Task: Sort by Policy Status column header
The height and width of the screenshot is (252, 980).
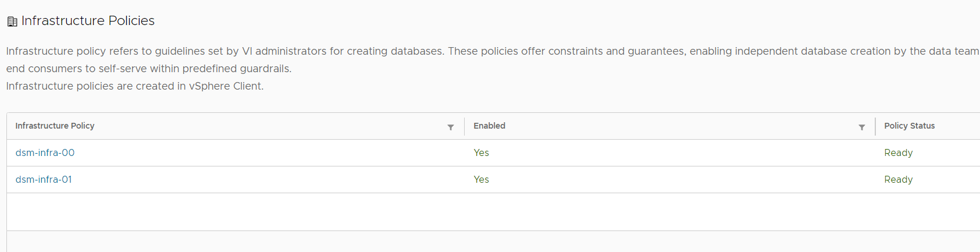Action: pos(909,126)
